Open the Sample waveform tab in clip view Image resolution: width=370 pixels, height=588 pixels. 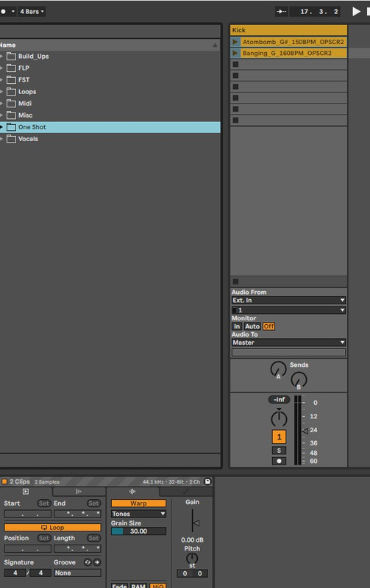tap(132, 491)
